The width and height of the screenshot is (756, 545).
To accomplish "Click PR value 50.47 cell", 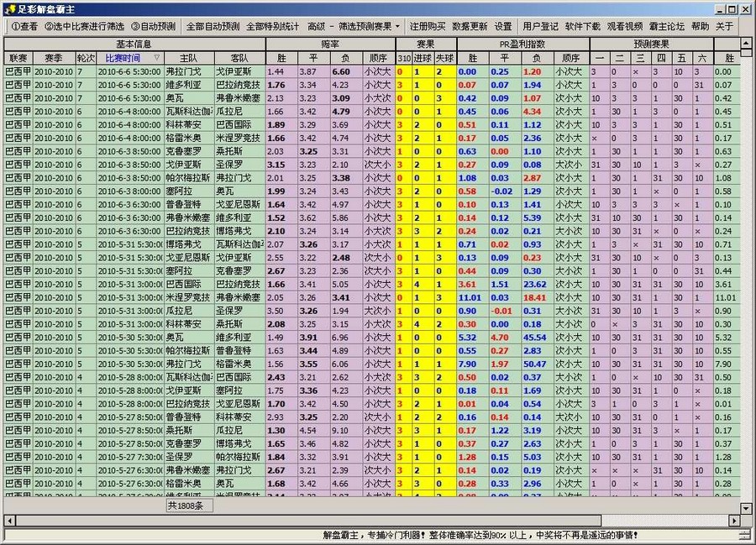I will [536, 364].
